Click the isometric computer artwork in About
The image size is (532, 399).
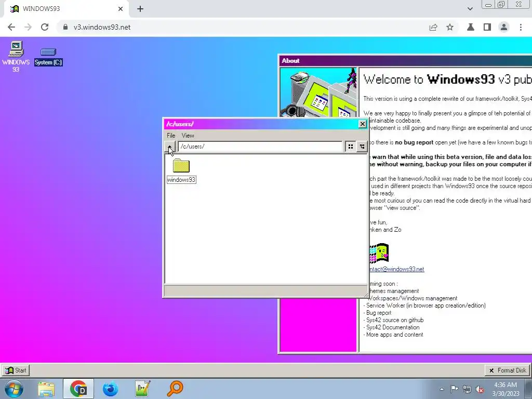point(318,92)
